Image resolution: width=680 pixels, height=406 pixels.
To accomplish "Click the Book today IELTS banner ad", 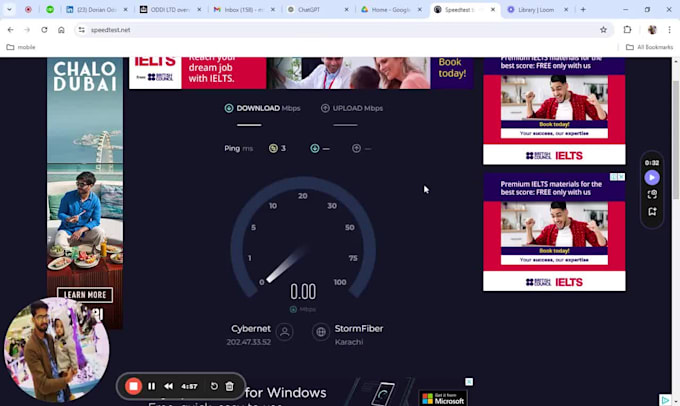I will pos(301,73).
